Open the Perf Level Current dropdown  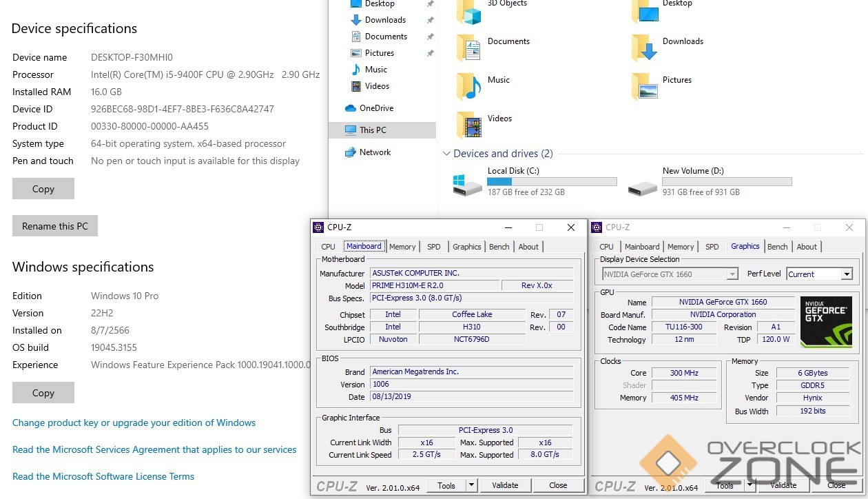point(847,274)
